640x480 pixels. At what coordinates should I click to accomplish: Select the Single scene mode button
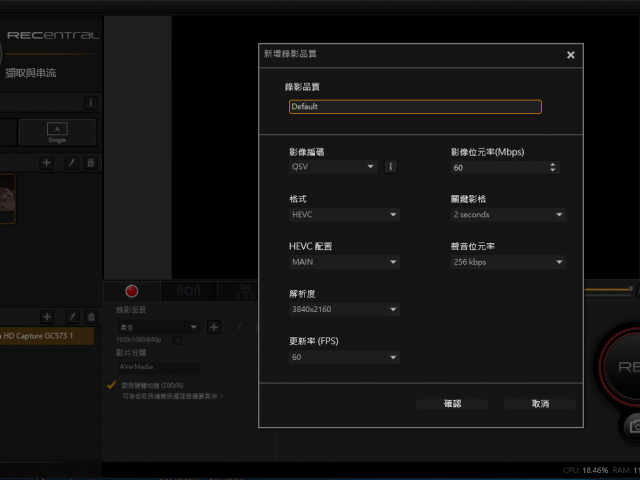(x=57, y=133)
